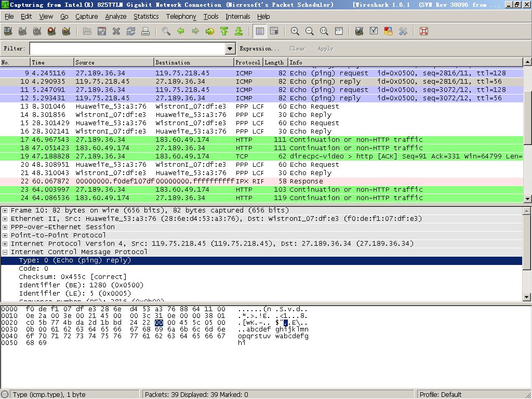532x399 pixels.
Task: Open the Internals menu
Action: coord(238,16)
